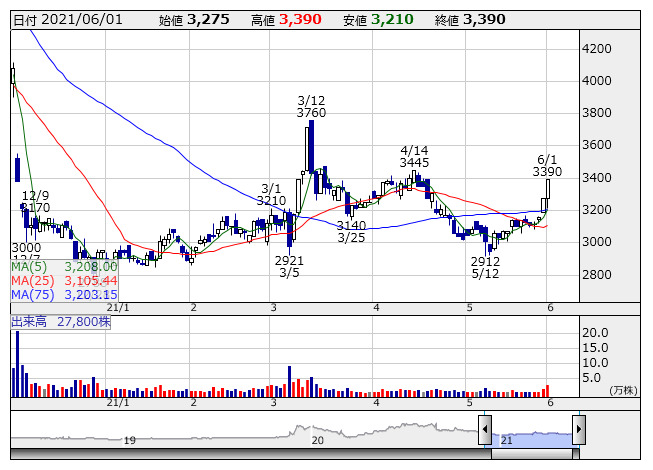653x470 pixels.
Task: Click the 安値 3,210 low price
Action: pos(378,20)
